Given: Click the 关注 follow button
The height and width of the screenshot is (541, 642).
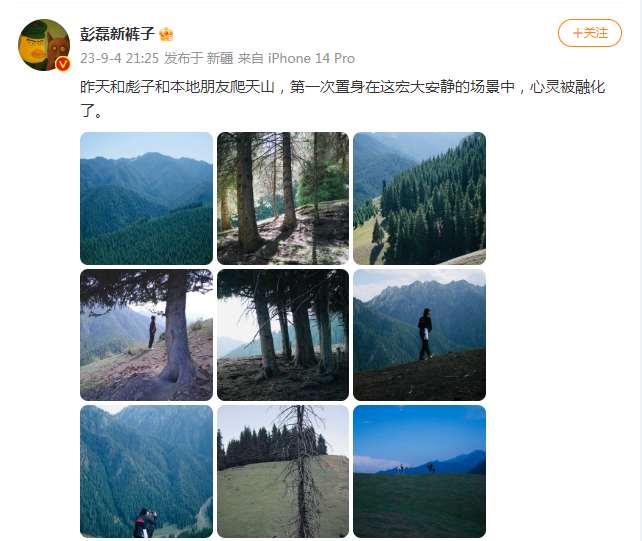Looking at the screenshot, I should (590, 33).
